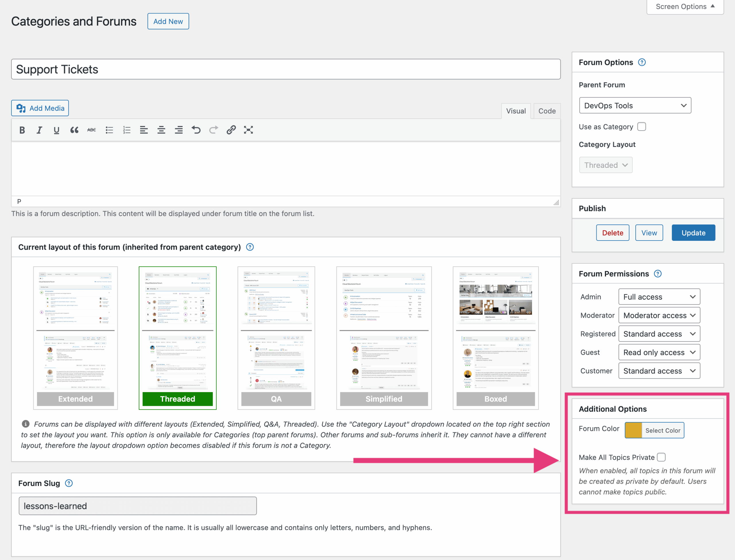
Task: Open the Moderator access dropdown
Action: click(659, 315)
